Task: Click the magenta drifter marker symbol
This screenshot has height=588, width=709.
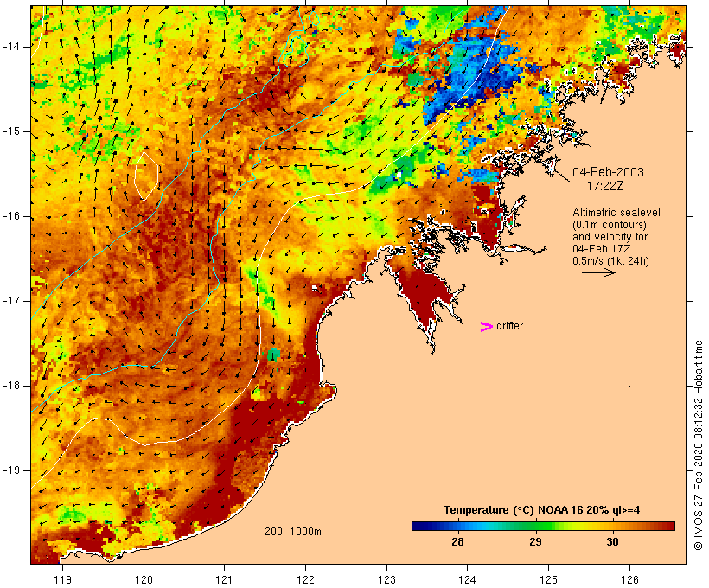Action: click(x=486, y=327)
